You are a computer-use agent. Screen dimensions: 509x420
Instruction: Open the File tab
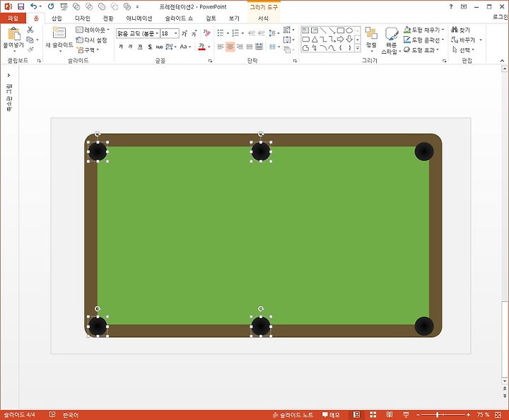pos(13,18)
